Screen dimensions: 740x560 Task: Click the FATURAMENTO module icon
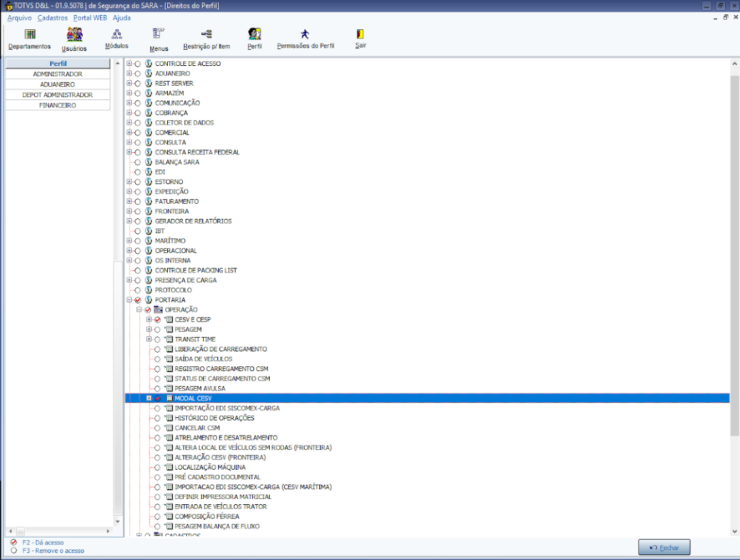(x=148, y=201)
